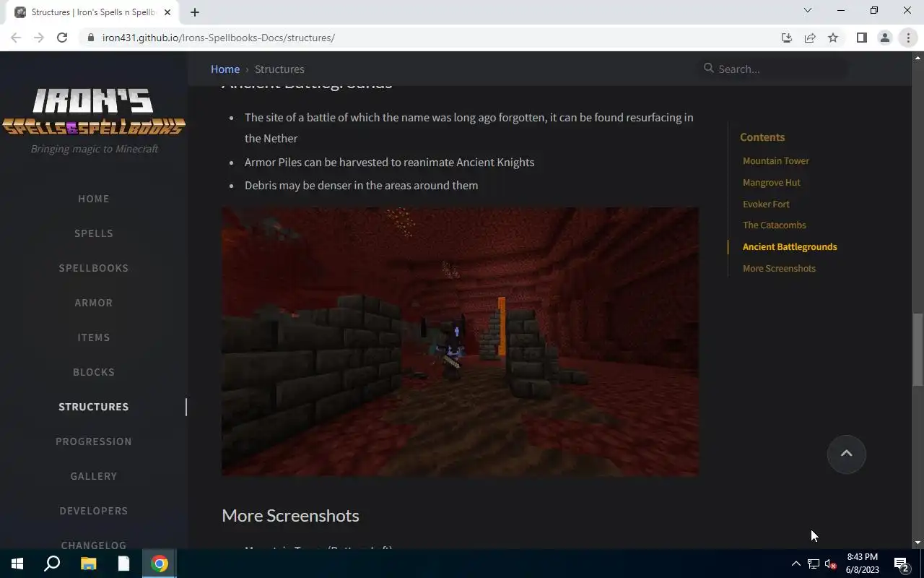Click the muted volume tray icon
Viewport: 924px width, 578px height.
[830, 564]
